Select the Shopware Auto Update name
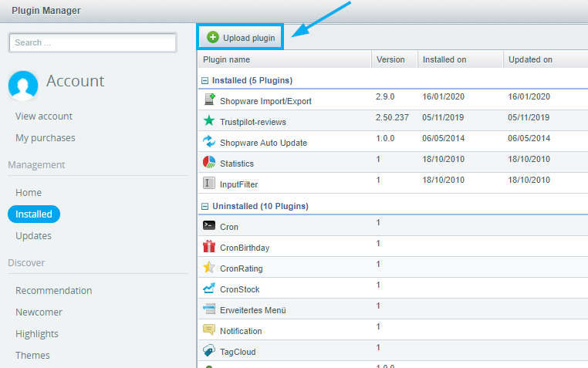This screenshot has height=368, width=588. click(x=263, y=143)
